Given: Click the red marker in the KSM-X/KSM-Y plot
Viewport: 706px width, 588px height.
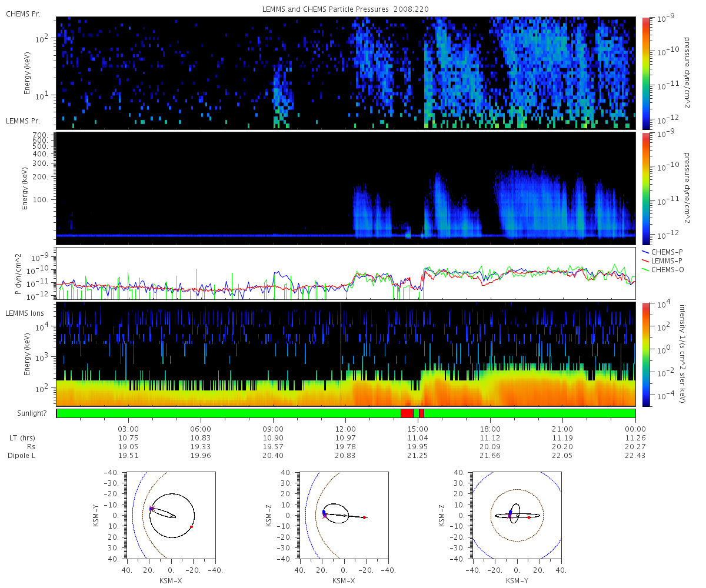Looking at the screenshot, I should 192,527.
